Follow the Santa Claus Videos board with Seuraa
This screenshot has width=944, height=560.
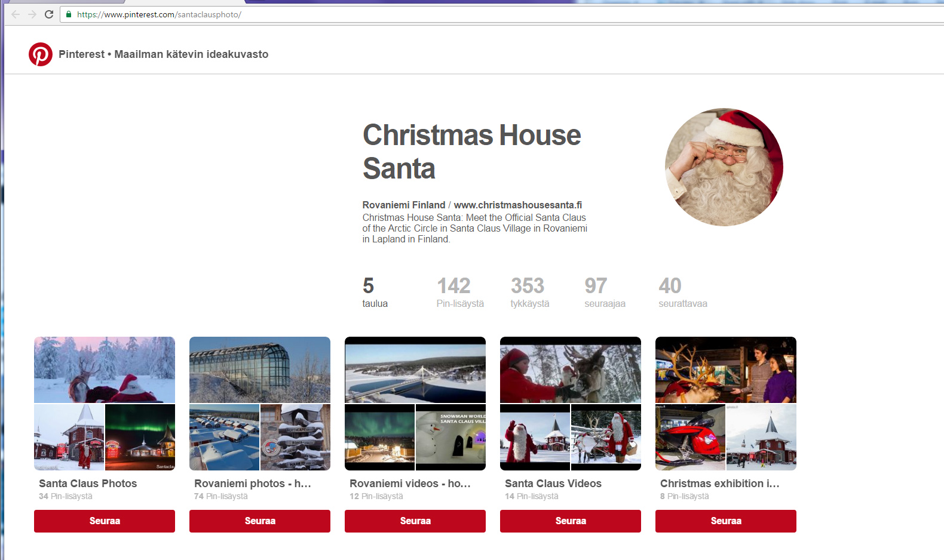[x=571, y=521]
